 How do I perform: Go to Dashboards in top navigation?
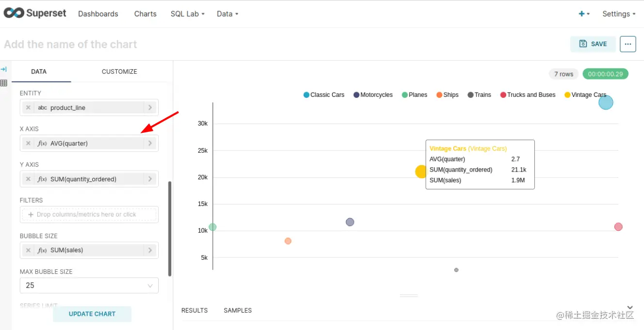(98, 14)
